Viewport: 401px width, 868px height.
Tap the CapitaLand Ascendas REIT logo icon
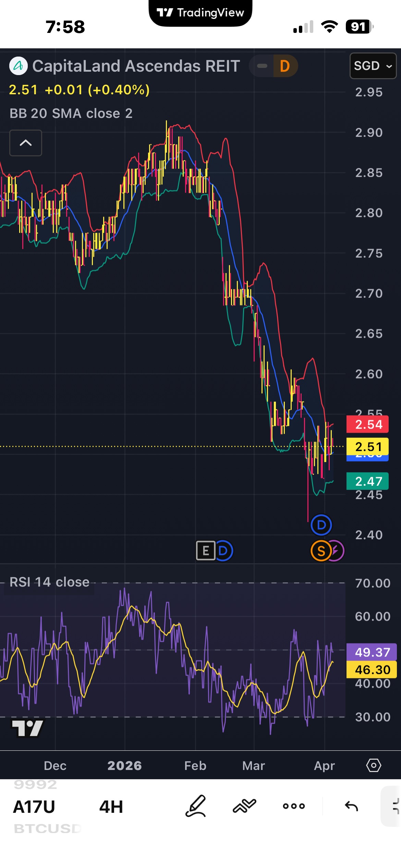[x=18, y=66]
